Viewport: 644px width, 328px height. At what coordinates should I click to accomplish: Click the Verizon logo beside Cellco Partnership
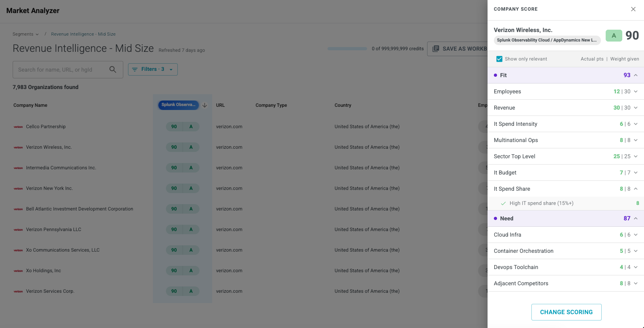tap(18, 127)
